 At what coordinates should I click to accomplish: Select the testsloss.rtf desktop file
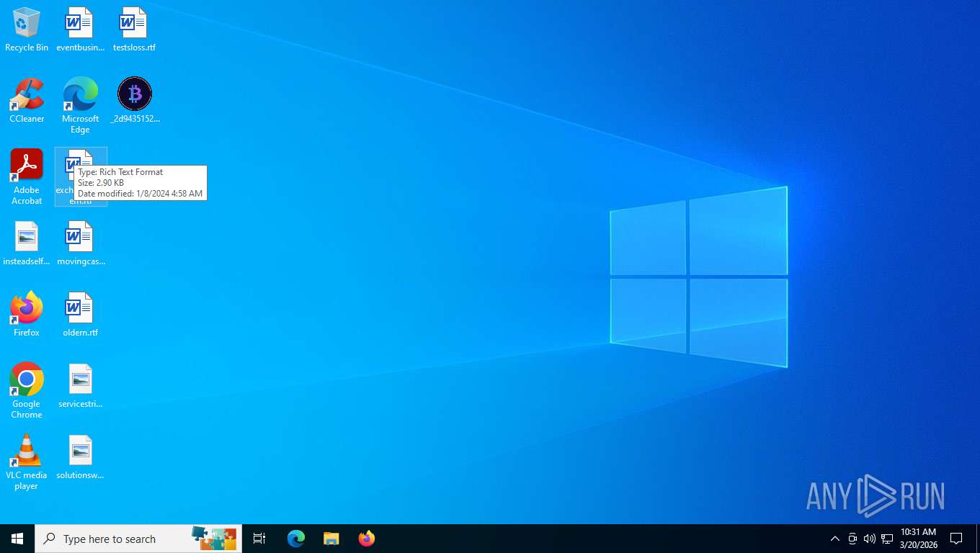[x=134, y=30]
